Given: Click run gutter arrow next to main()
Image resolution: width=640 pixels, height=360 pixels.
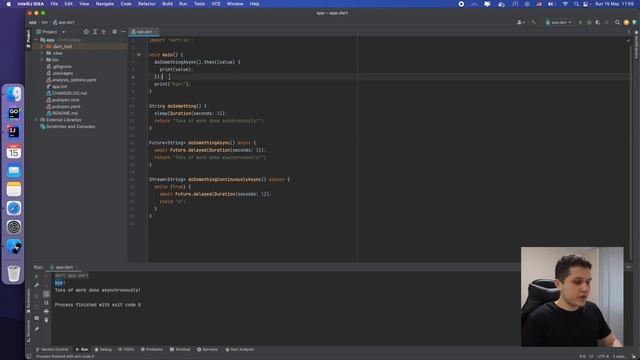Looking at the screenshot, I should coord(139,55).
